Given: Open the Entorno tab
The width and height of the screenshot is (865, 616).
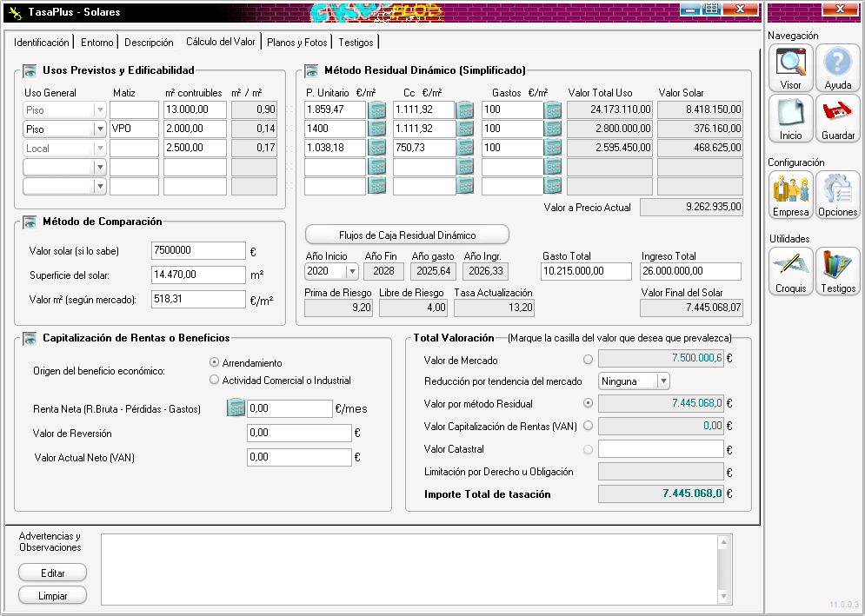Looking at the screenshot, I should 96,43.
